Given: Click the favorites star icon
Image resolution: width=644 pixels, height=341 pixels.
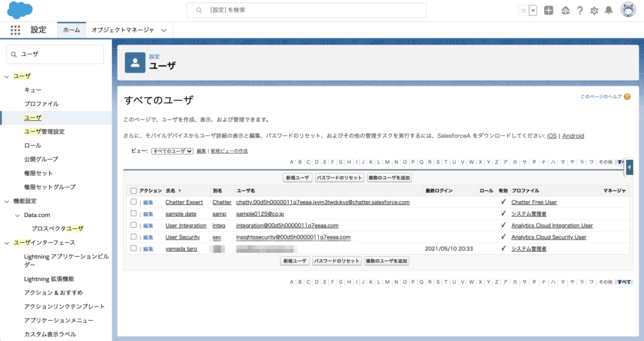Looking at the screenshot, I should tap(523, 11).
